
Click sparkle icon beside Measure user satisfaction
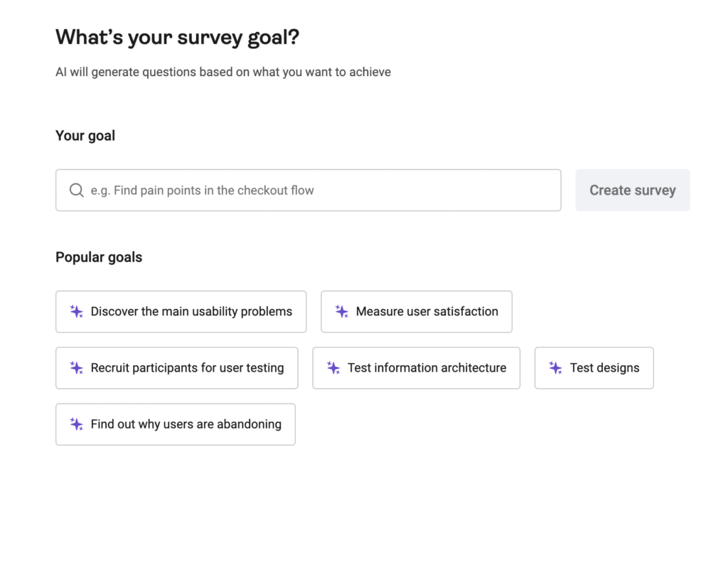[x=342, y=311]
